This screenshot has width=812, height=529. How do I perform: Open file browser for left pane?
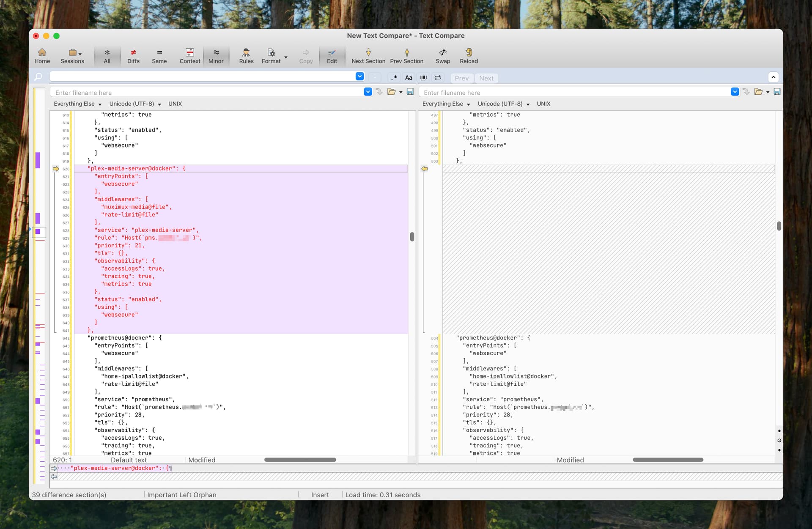coord(391,92)
